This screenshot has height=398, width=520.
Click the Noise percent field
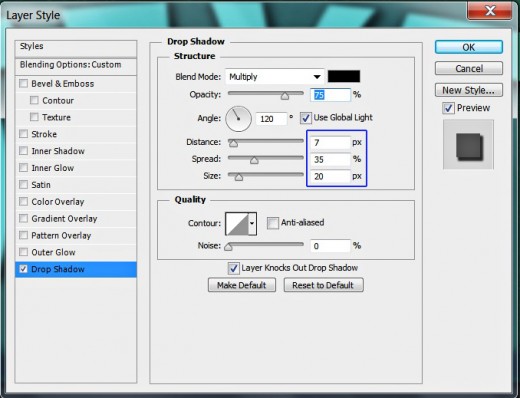pyautogui.click(x=330, y=246)
